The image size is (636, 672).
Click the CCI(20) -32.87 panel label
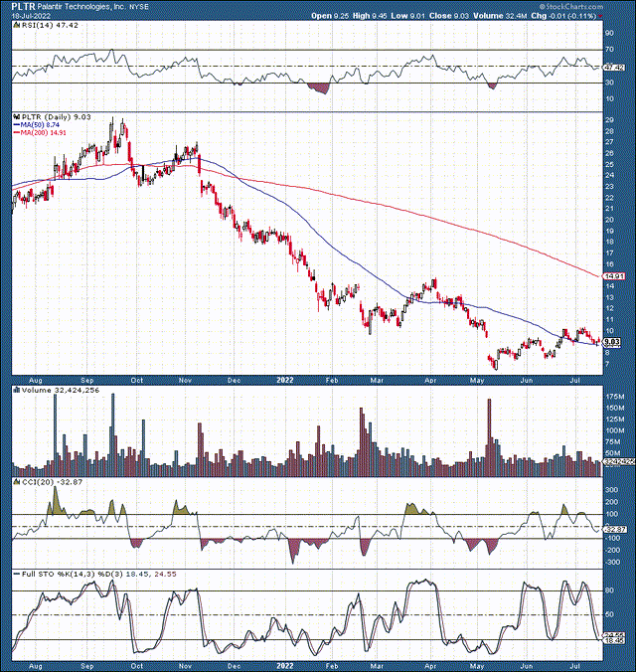click(x=52, y=482)
